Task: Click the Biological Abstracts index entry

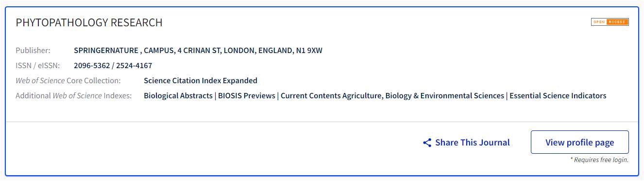Action: coord(178,96)
